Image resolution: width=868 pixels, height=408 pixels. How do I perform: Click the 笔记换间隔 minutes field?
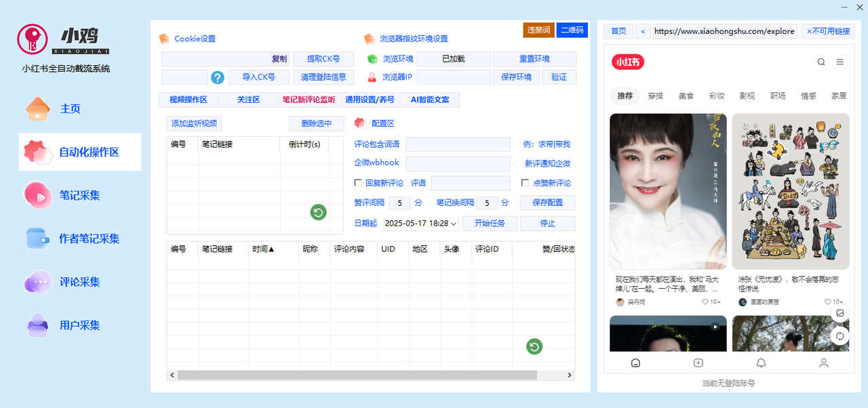pyautogui.click(x=488, y=203)
